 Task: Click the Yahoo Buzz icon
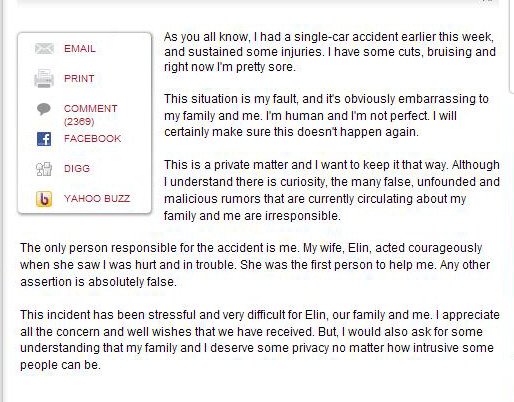pos(44,199)
